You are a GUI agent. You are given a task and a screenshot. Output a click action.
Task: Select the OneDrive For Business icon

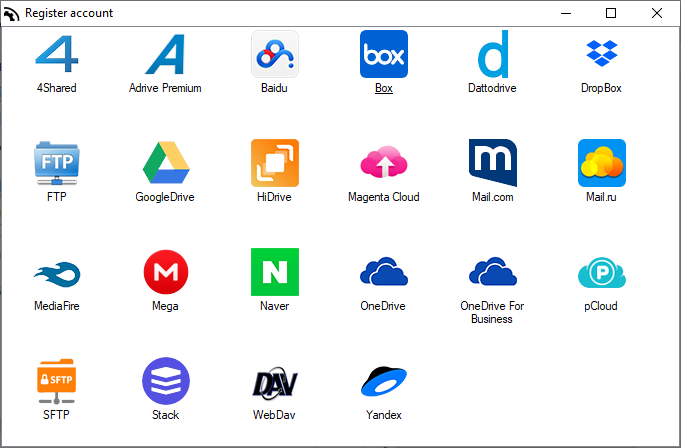492,272
